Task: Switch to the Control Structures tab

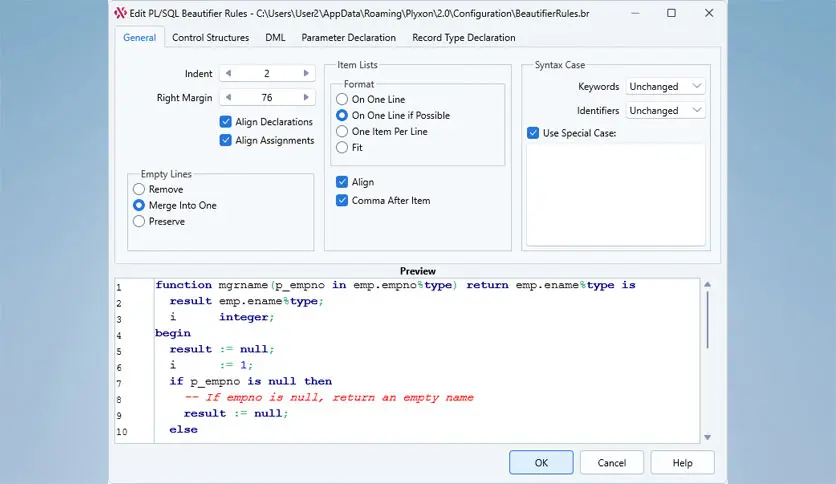Action: (x=211, y=37)
